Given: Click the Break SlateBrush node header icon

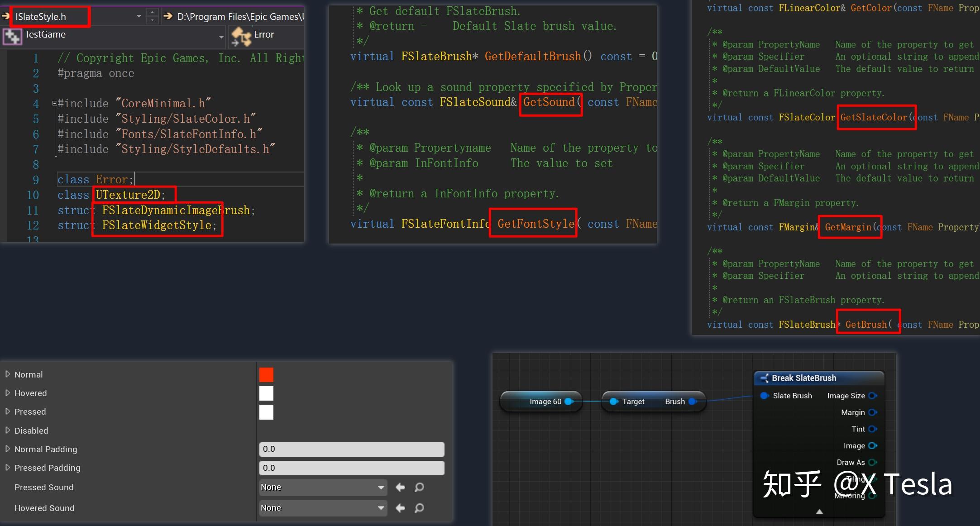Looking at the screenshot, I should click(x=764, y=378).
